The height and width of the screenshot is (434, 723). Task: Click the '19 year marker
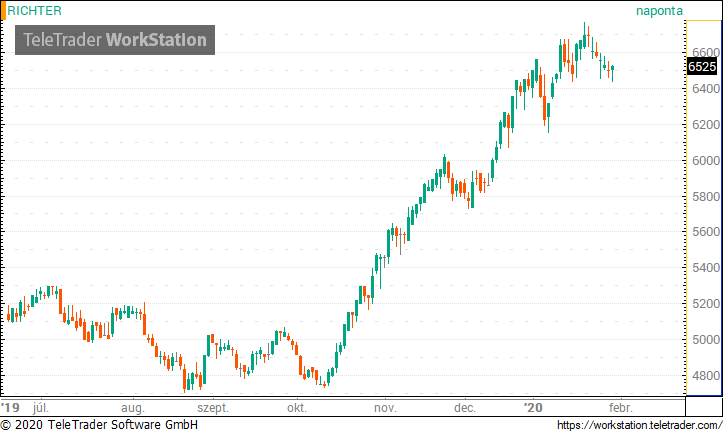pos(11,408)
